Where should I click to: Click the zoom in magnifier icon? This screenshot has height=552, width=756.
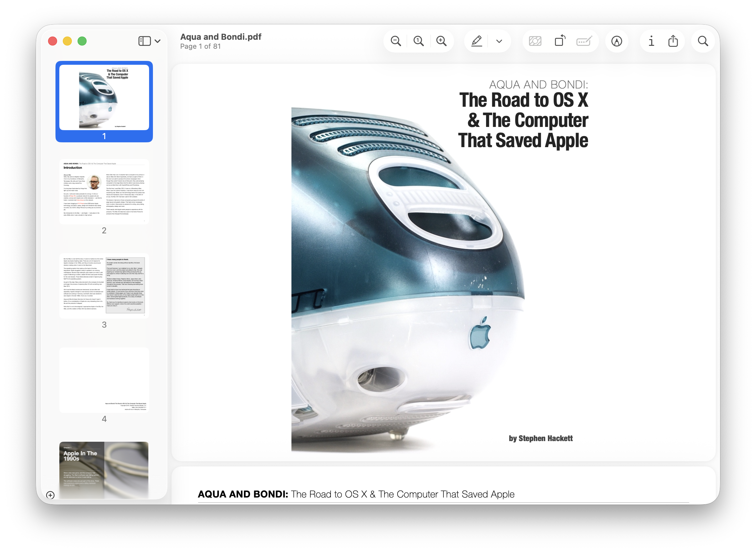[441, 41]
